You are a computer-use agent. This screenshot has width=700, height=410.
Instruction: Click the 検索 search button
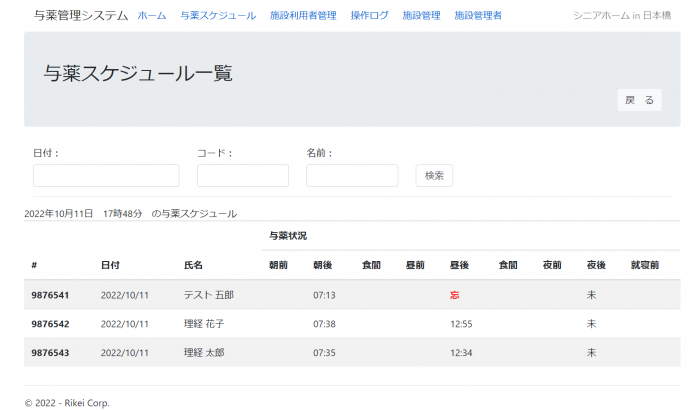pyautogui.click(x=434, y=176)
